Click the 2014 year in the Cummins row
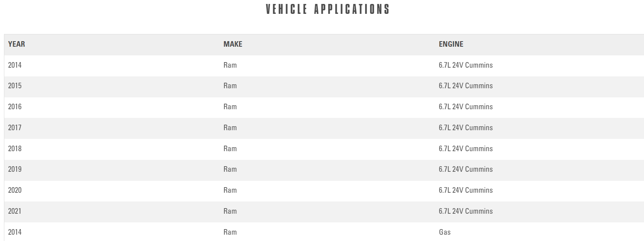This screenshot has width=644, height=241. click(x=15, y=65)
